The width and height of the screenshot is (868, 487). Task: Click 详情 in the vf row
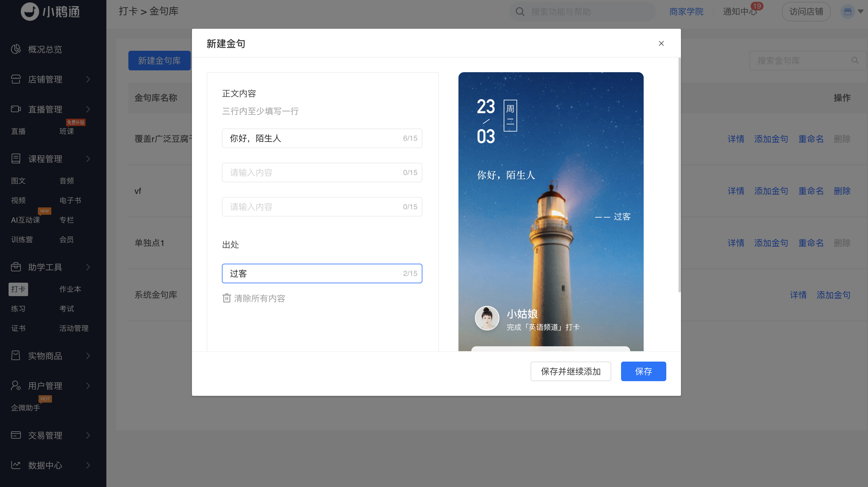click(x=736, y=191)
